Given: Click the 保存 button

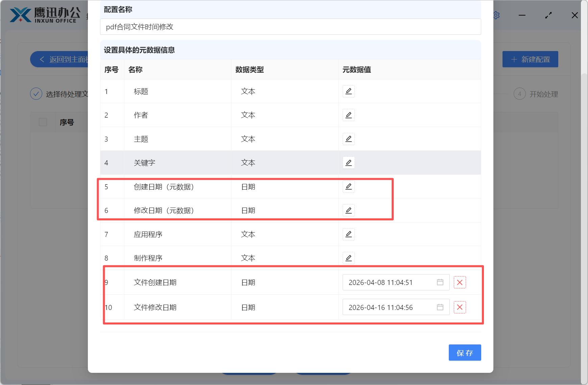Looking at the screenshot, I should point(465,353).
